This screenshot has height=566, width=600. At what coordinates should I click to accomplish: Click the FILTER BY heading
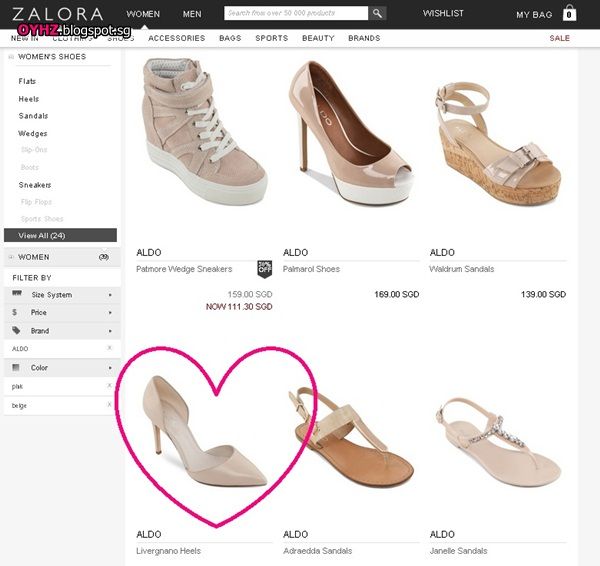tap(32, 278)
